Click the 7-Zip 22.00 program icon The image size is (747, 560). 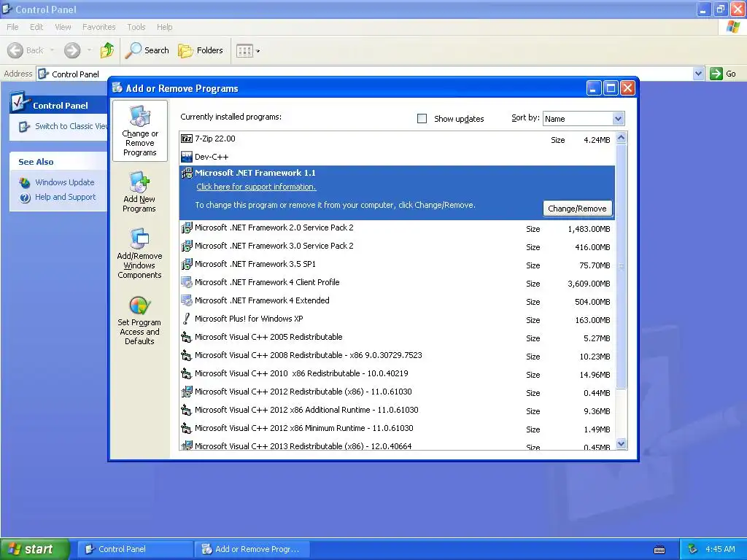point(187,139)
